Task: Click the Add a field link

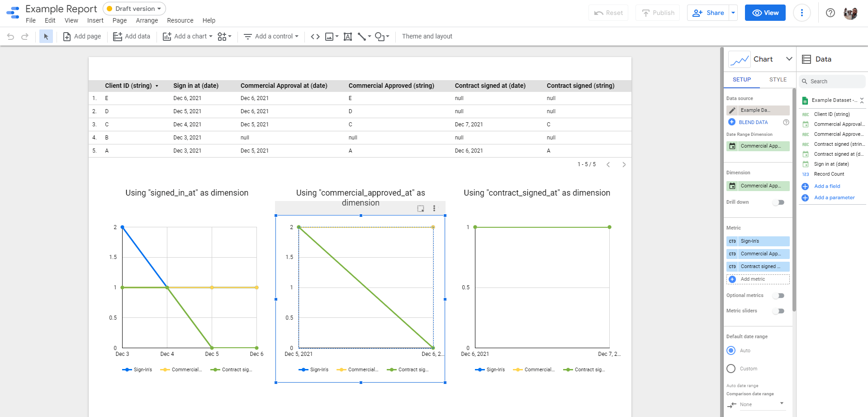Action: (826, 186)
